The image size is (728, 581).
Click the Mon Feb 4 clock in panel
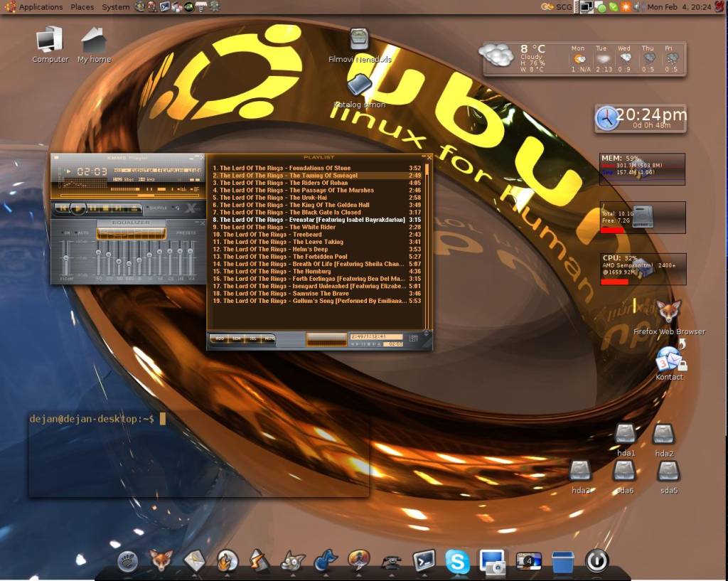(x=679, y=7)
